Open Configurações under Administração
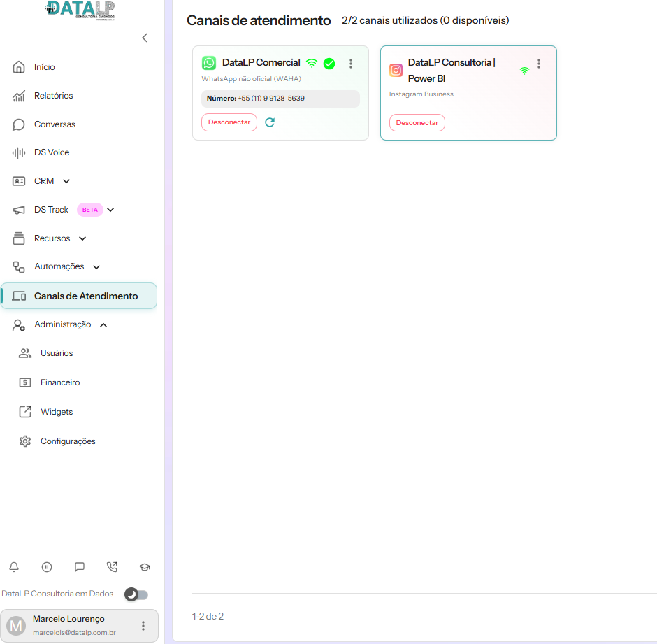 (x=68, y=441)
